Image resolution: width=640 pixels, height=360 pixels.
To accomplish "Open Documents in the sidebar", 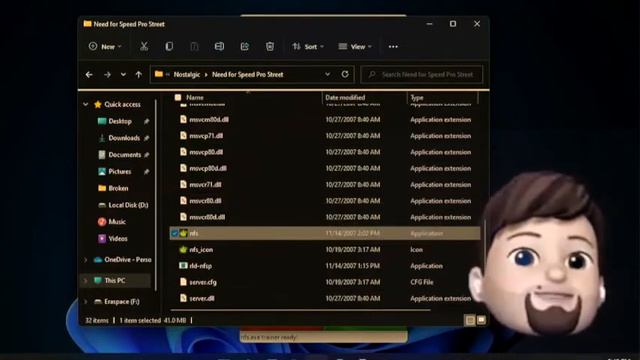I will pyautogui.click(x=124, y=155).
